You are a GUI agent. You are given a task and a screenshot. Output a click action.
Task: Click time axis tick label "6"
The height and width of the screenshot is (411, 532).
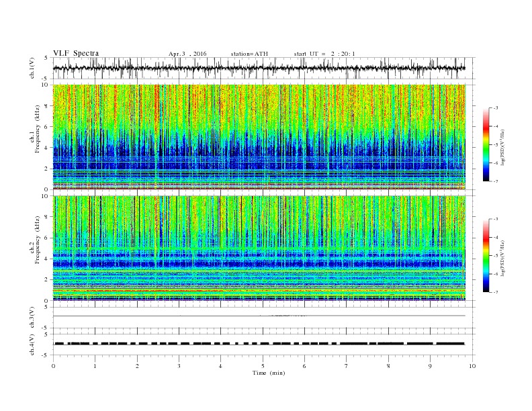pos(305,366)
